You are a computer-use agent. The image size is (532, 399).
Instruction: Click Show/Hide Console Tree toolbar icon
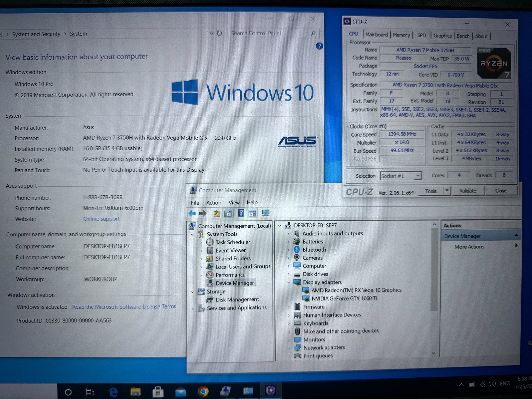228,213
